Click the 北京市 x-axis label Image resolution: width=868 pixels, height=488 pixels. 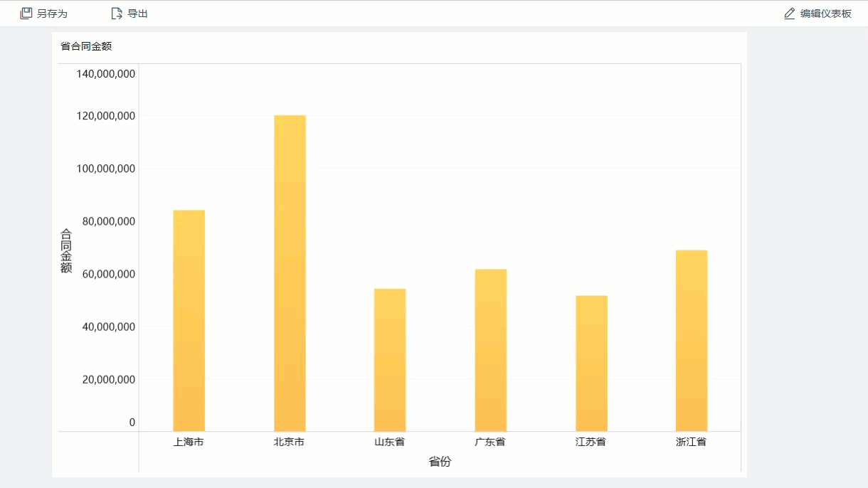point(289,442)
